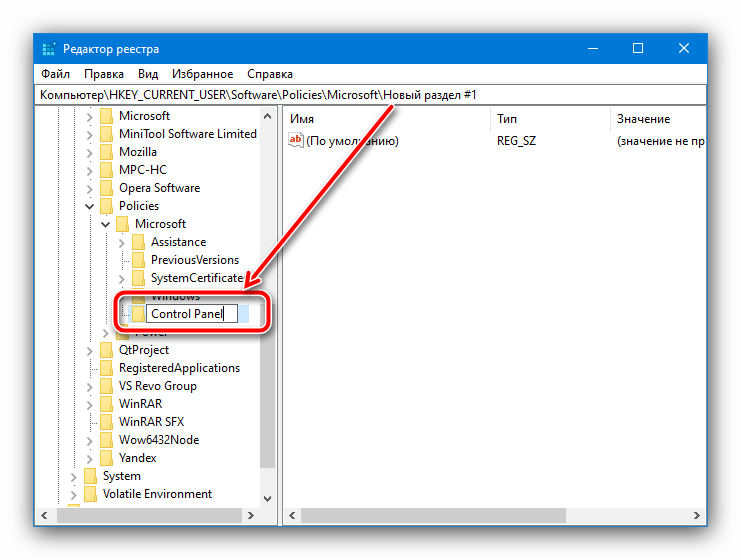The width and height of the screenshot is (741, 560).
Task: Select the Wow6432Node folder icon
Action: [107, 439]
